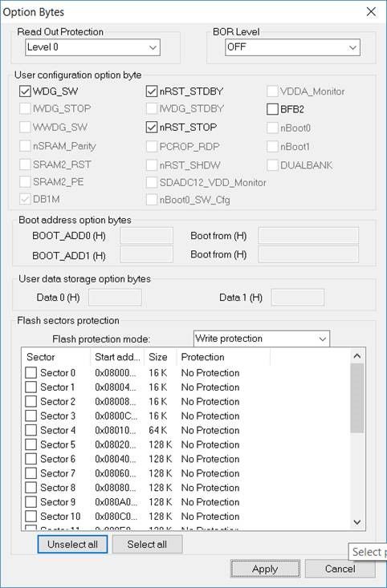Viewport: 387px width, 588px height.
Task: Uncheck the nRST_STDBY checkbox
Action: (x=152, y=91)
